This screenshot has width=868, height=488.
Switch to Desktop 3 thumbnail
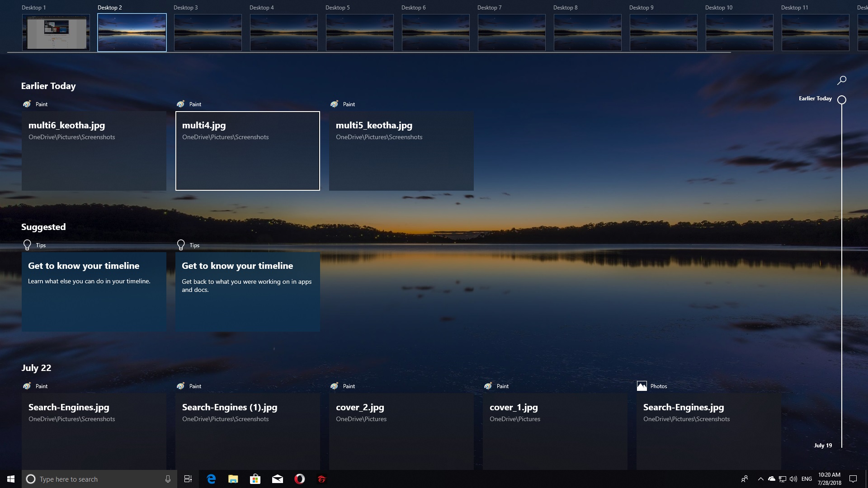[x=208, y=33]
